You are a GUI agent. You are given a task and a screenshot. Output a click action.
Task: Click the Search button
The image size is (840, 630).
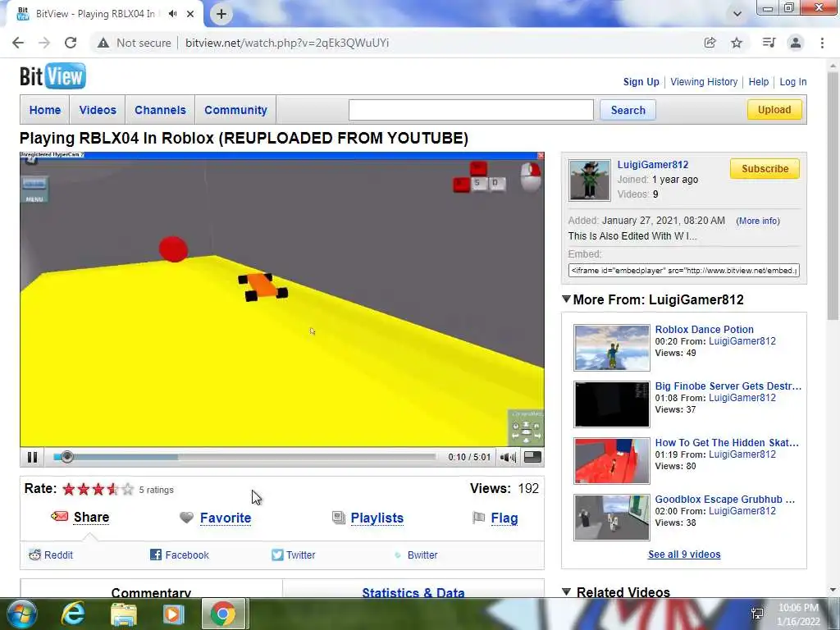click(x=628, y=110)
